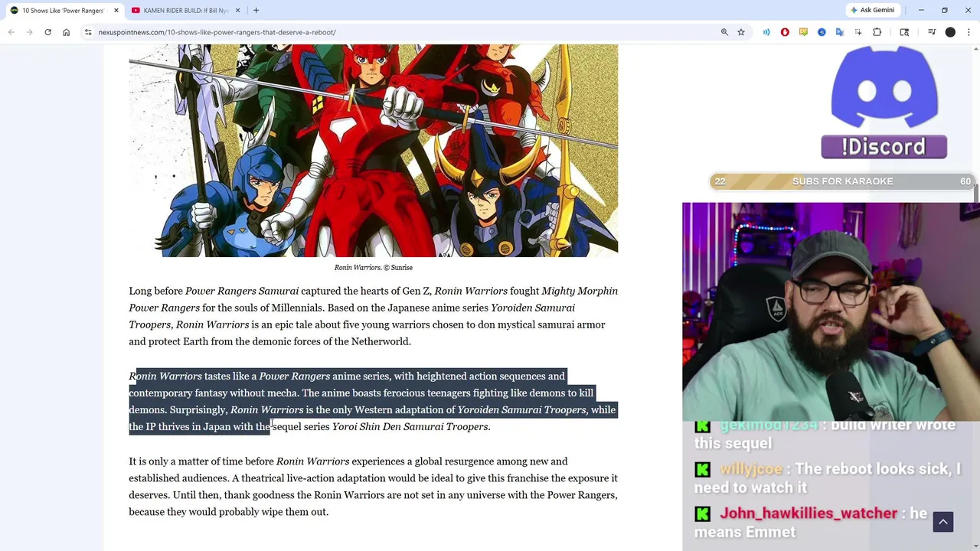Click the Kick badge beside John_hawkillies_watcher
This screenshot has height=551, width=980.
pos(703,514)
